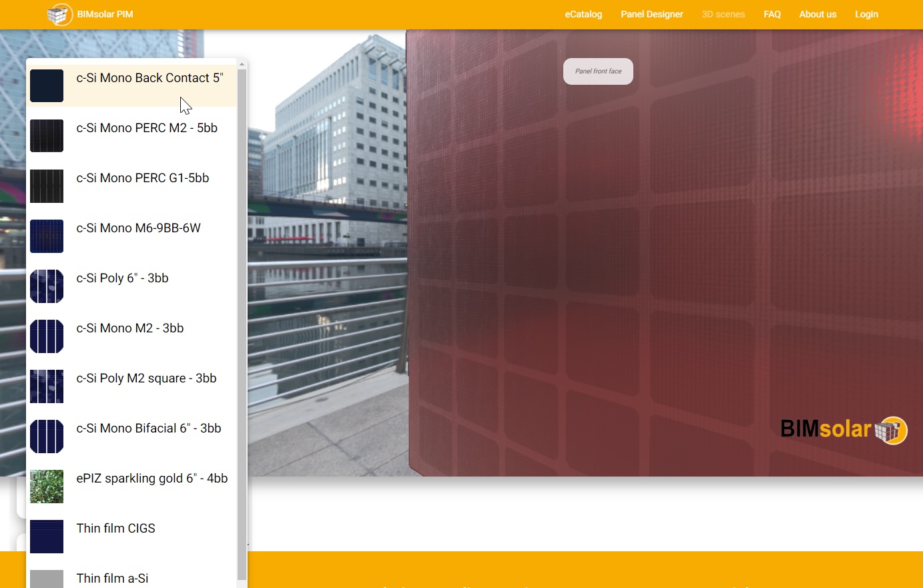923x588 pixels.
Task: Open the FAQ page
Action: coord(772,14)
